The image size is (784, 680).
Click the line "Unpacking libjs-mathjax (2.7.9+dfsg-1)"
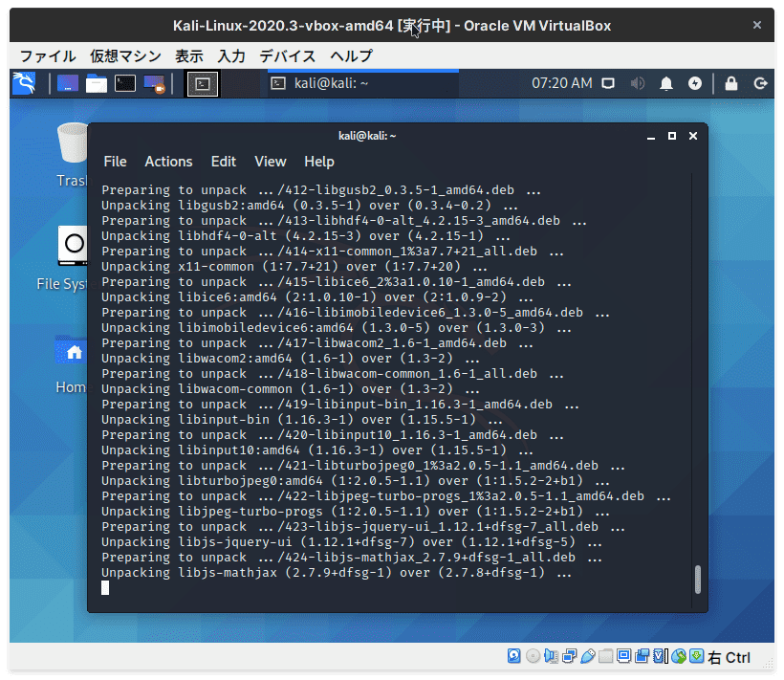336,573
